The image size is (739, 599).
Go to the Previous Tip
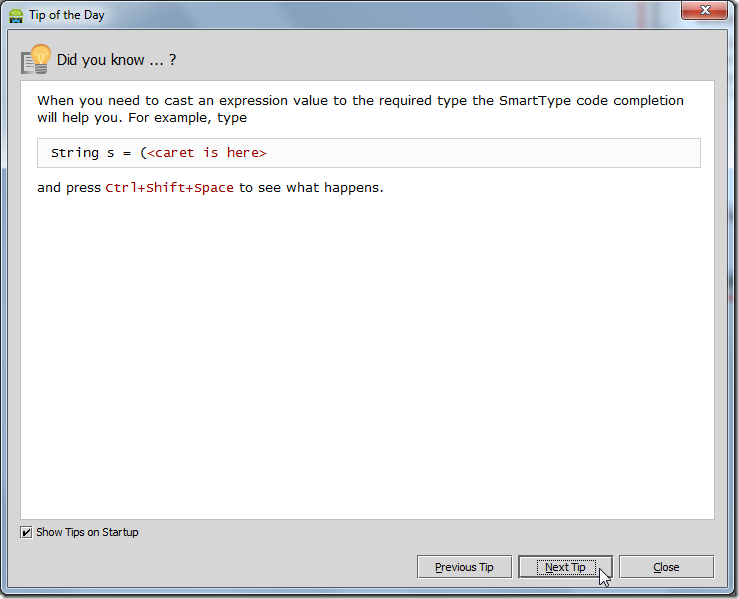(464, 567)
